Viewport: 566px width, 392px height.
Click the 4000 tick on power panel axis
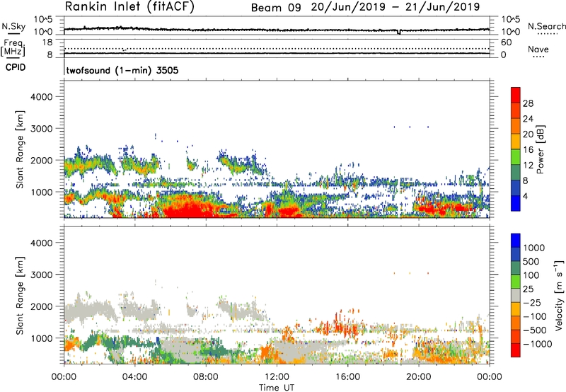pyautogui.click(x=41, y=97)
